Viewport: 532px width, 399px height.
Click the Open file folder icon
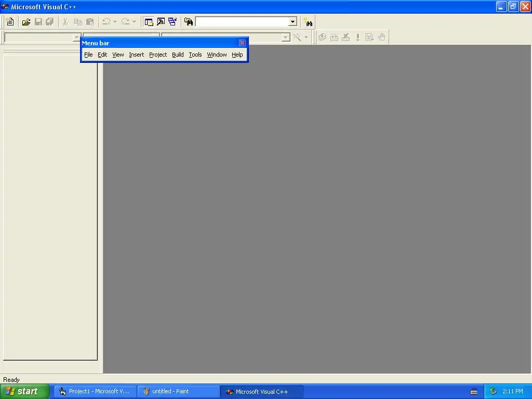point(26,22)
